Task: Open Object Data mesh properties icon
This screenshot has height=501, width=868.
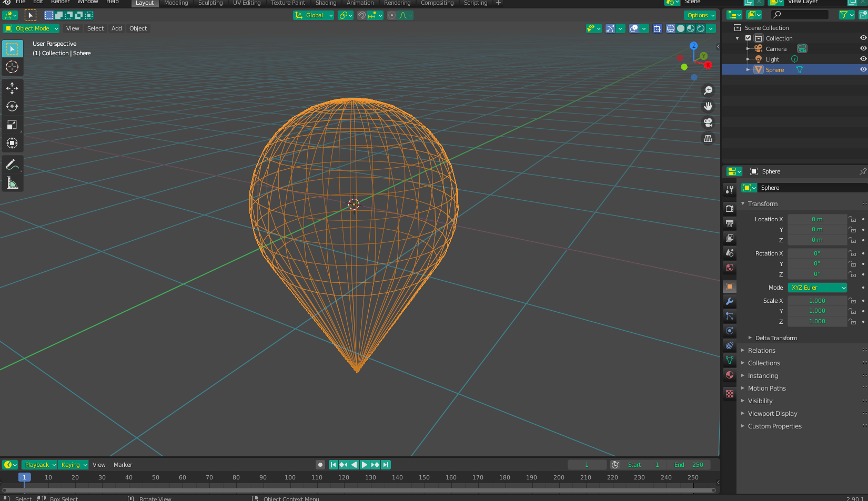Action: coord(730,360)
